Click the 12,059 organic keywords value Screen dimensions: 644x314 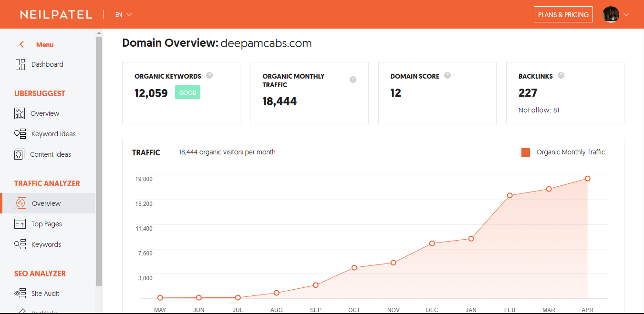pos(151,93)
